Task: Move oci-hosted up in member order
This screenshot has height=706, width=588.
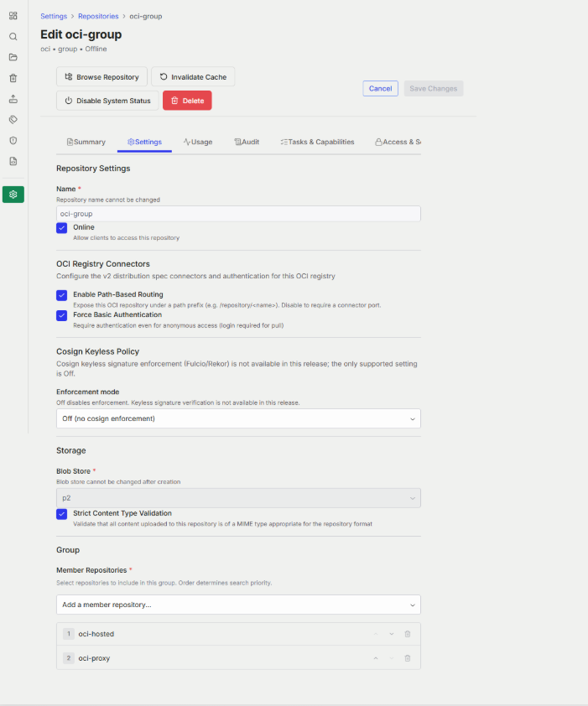Action: (x=375, y=634)
